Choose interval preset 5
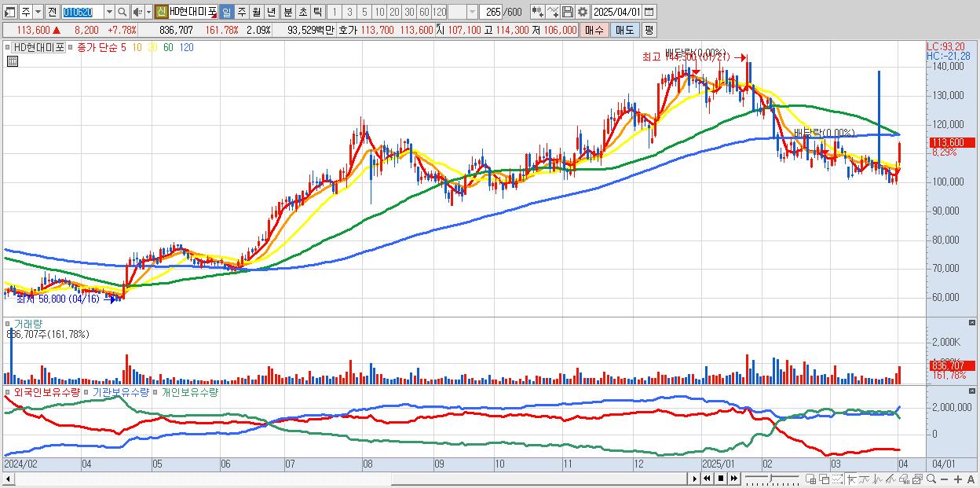The image size is (980, 488). pyautogui.click(x=364, y=12)
